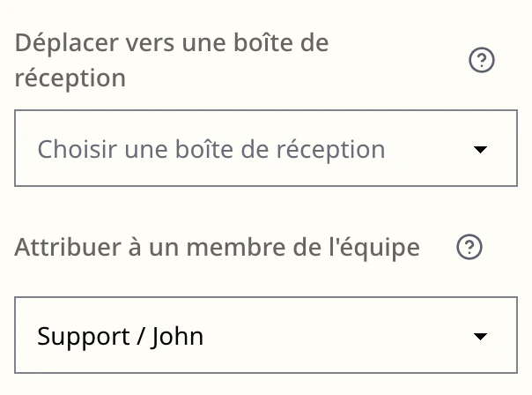Image resolution: width=532 pixels, height=395 pixels.
Task: Click the caret arrow in "Support / John" selector
Action: coord(480,336)
